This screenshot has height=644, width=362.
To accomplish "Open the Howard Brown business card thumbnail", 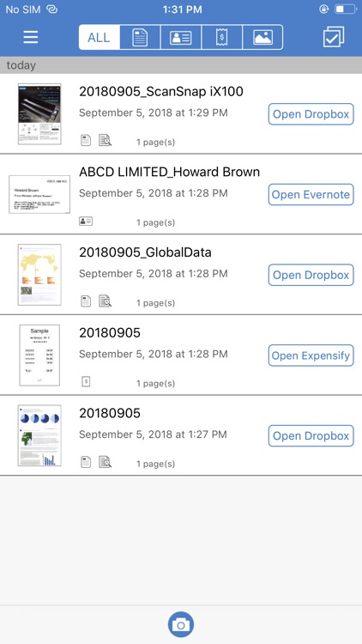I will point(39,194).
